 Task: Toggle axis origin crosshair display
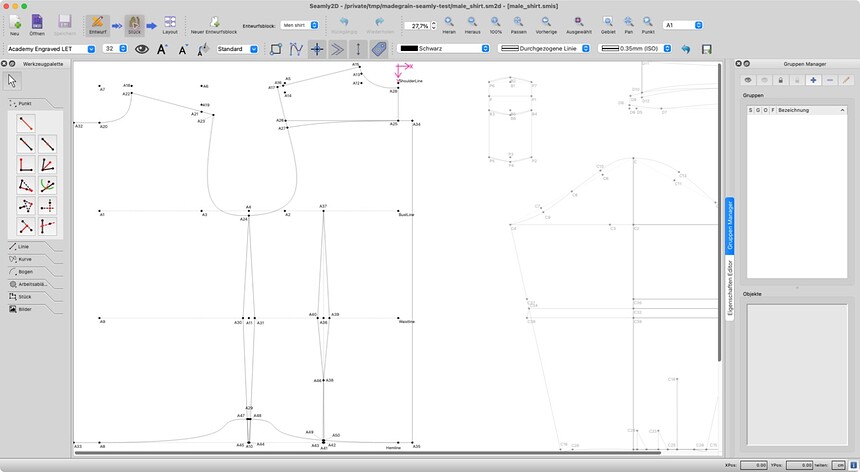pos(317,49)
